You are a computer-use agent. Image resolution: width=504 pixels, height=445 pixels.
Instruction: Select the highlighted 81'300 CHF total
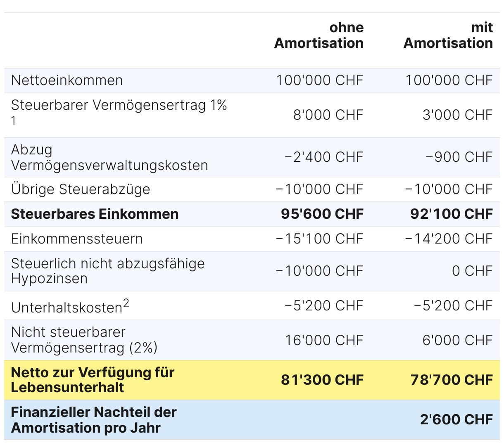322,380
